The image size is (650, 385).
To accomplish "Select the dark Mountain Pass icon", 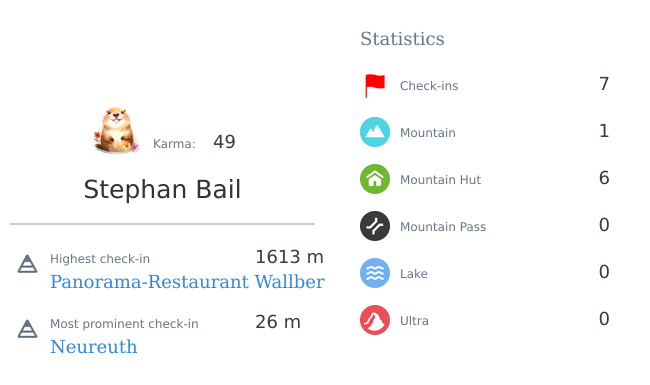I will [x=375, y=226].
